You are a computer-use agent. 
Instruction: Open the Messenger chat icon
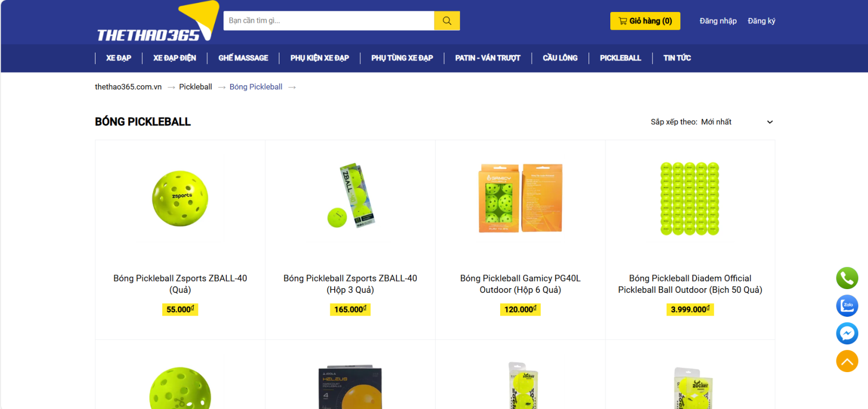click(847, 334)
